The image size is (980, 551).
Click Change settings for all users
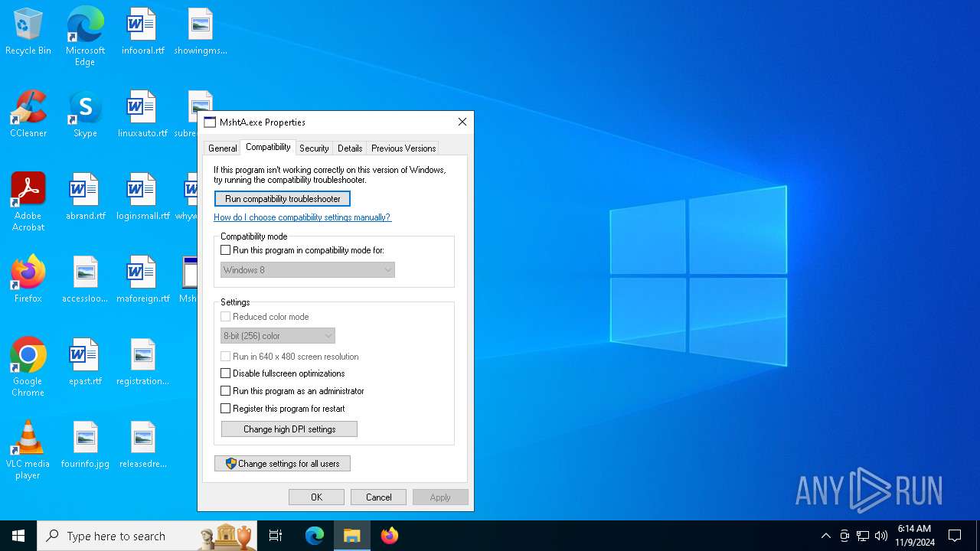(x=283, y=464)
